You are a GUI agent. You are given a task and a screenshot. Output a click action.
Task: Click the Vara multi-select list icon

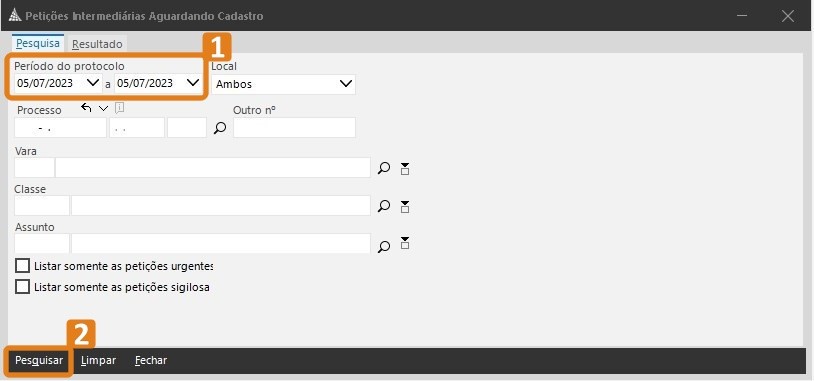coord(405,168)
